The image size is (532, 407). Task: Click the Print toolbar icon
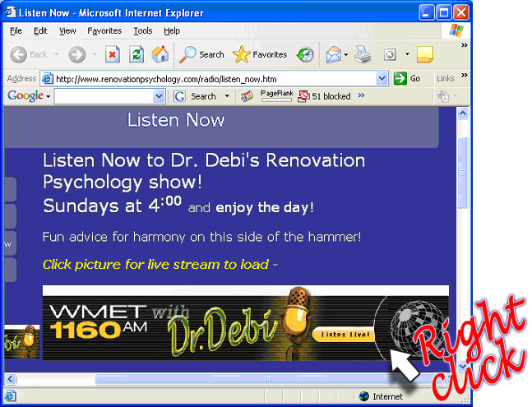363,54
